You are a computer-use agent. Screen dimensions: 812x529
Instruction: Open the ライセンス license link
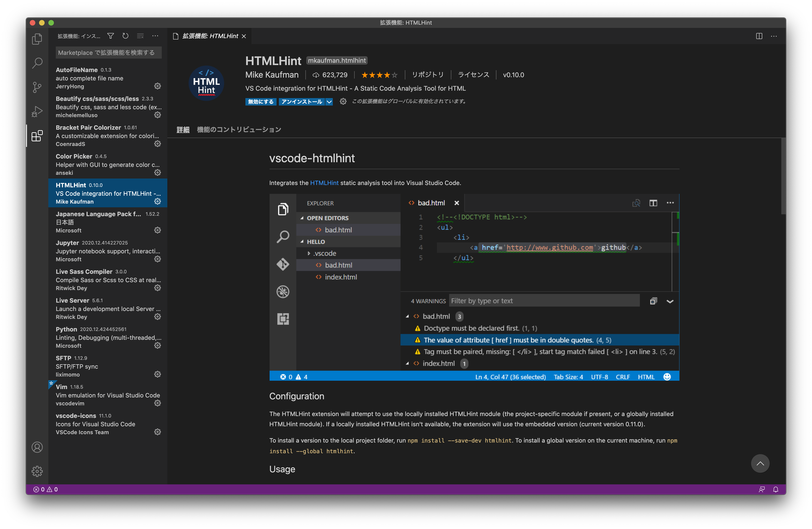(473, 75)
